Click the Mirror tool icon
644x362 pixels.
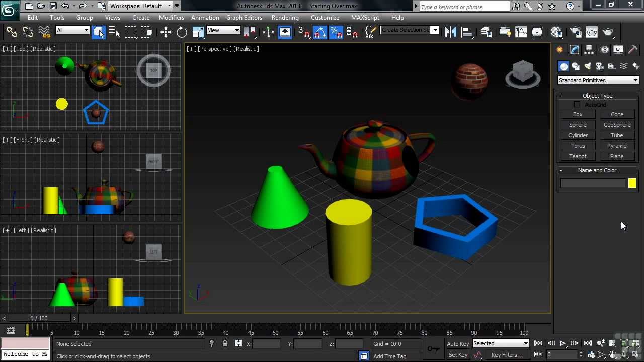coord(451,32)
